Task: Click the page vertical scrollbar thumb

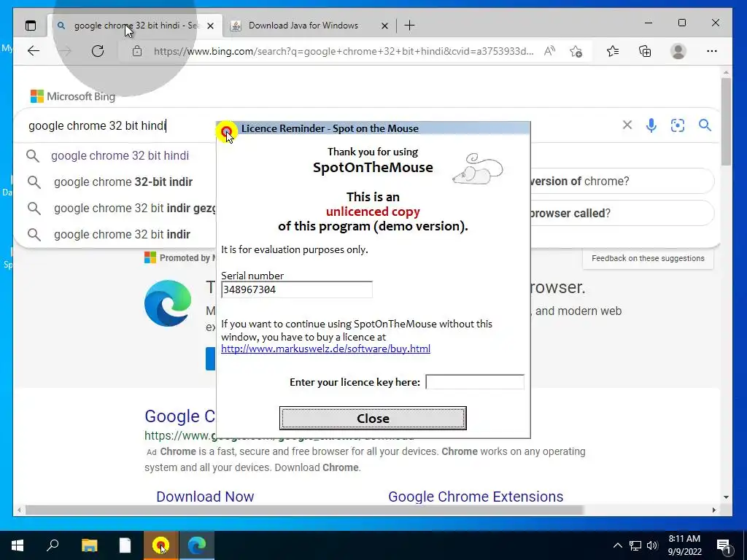Action: tap(726, 122)
